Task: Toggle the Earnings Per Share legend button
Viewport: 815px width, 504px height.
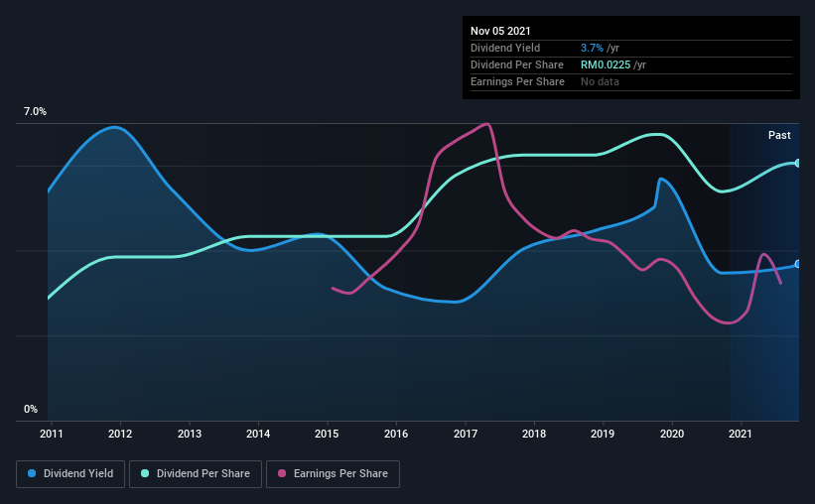Action: click(333, 474)
